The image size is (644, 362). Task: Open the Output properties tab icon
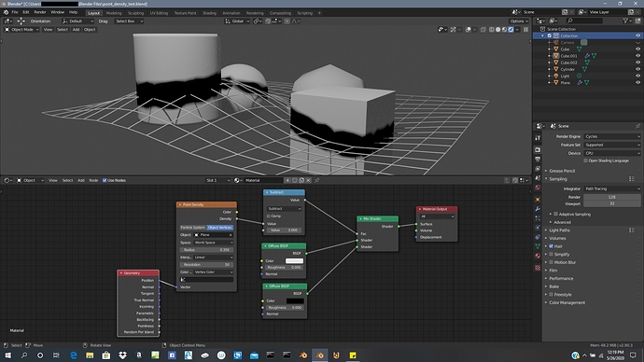538,160
